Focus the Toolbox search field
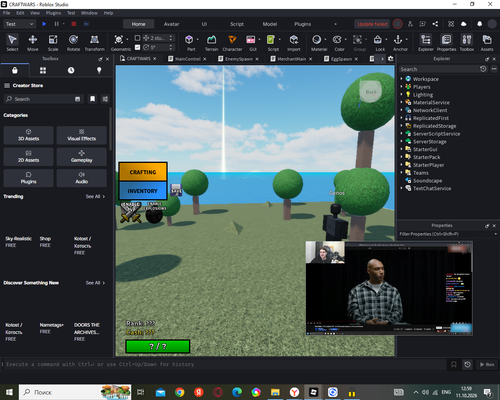The width and height of the screenshot is (500, 400). (x=43, y=99)
